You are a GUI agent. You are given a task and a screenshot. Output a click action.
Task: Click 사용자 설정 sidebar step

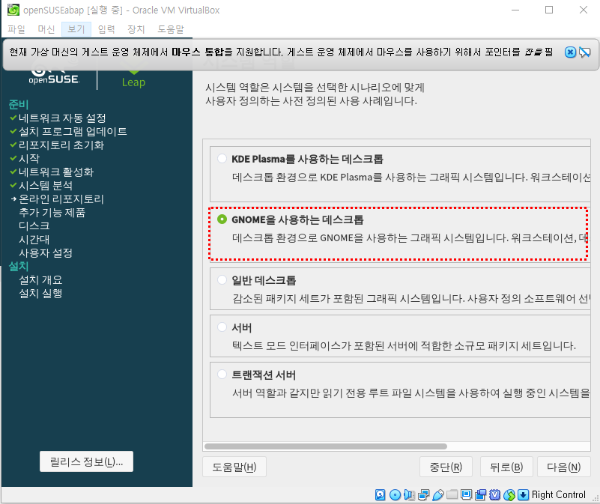coord(46,253)
